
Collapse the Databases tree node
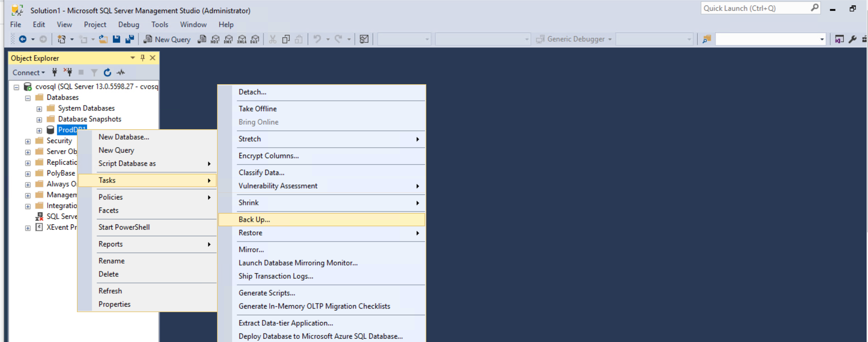coord(28,98)
